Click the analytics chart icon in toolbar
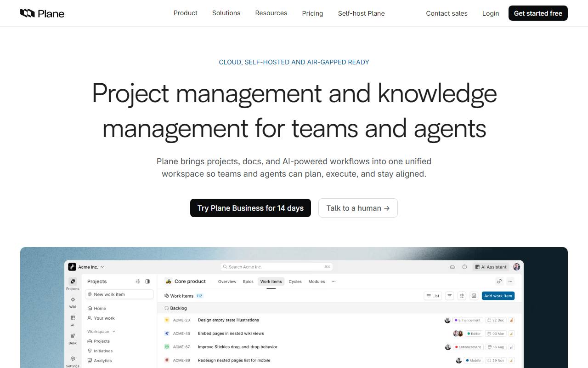The height and width of the screenshot is (368, 588). click(474, 296)
